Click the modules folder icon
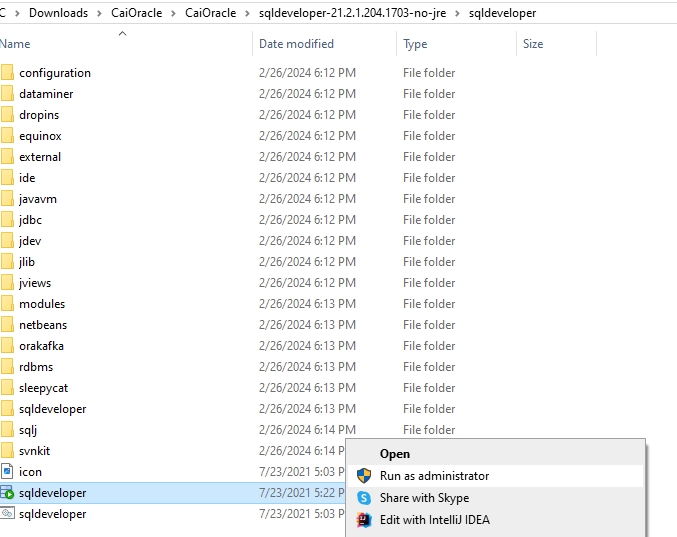 coord(7,303)
